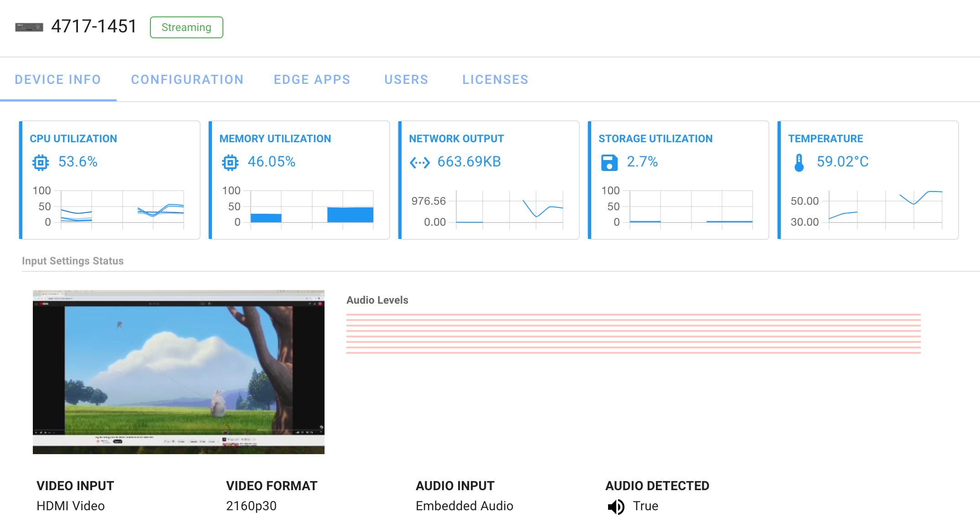Click the 30.00 temperature chart axis label

tap(805, 222)
